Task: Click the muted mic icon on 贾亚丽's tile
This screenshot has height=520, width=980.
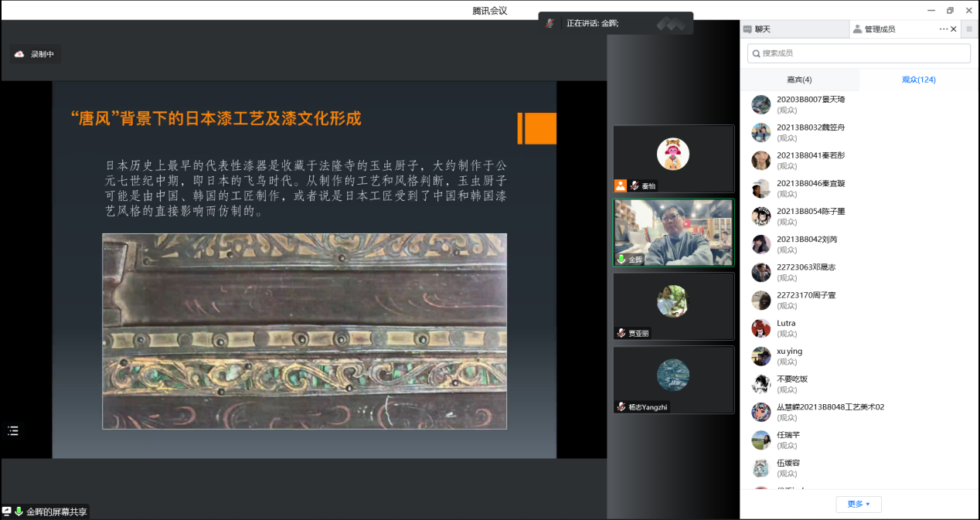Action: pos(621,333)
